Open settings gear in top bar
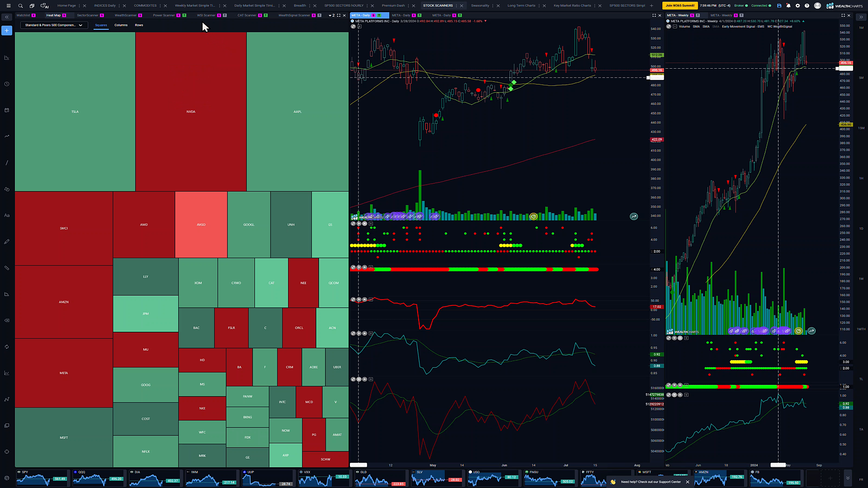The height and width of the screenshot is (488, 868). [x=797, y=5]
